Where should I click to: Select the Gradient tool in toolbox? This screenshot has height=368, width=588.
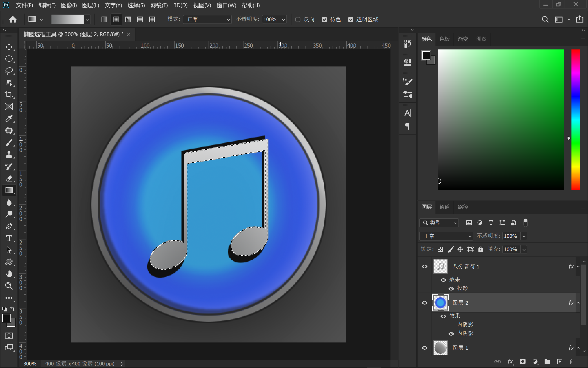tap(9, 190)
